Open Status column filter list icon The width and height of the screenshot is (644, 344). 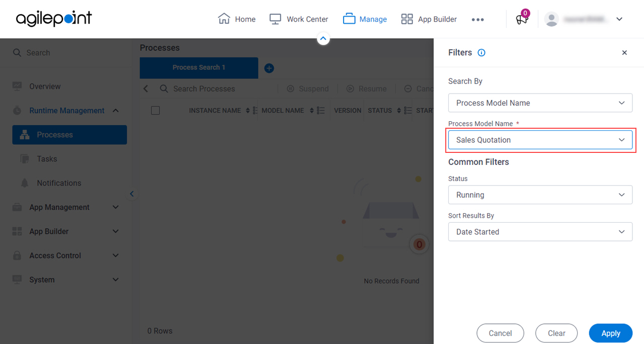408,111
